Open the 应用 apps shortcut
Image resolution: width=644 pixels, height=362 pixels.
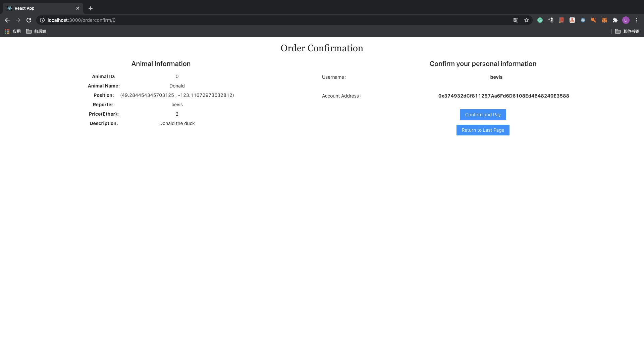(x=13, y=31)
